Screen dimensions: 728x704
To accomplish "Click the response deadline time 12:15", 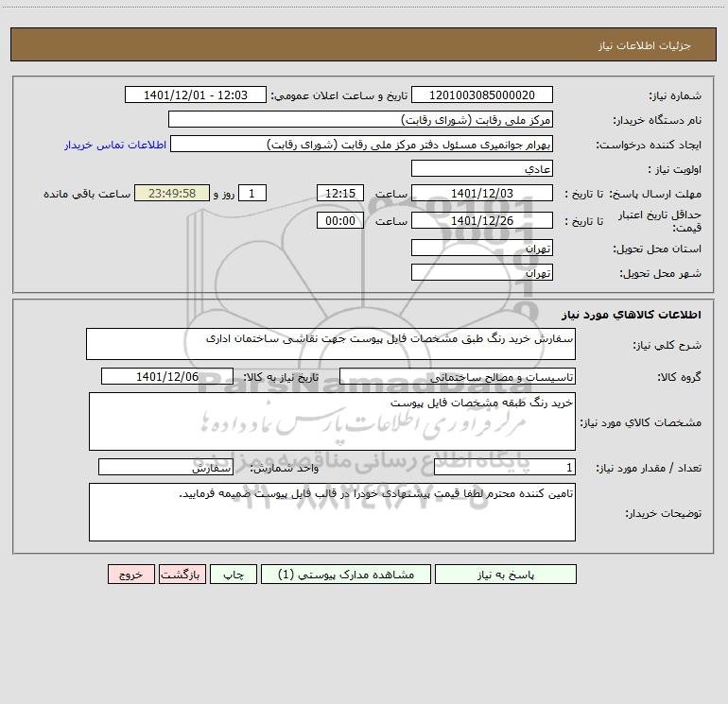I will pyautogui.click(x=340, y=193).
